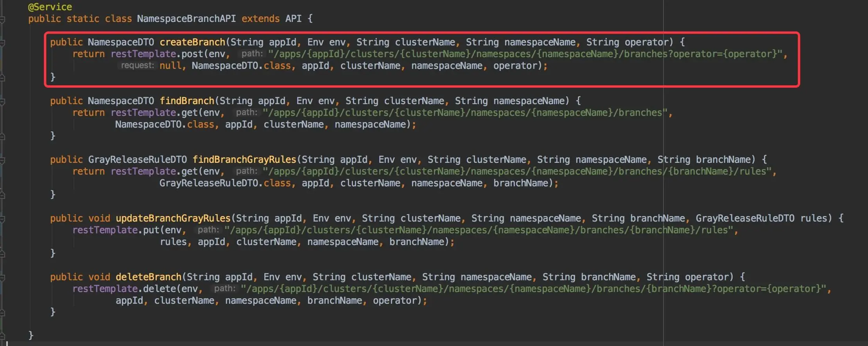This screenshot has width=868, height=346.
Task: Click 'void' return type of updateBranchGrayRules
Action: [99, 218]
